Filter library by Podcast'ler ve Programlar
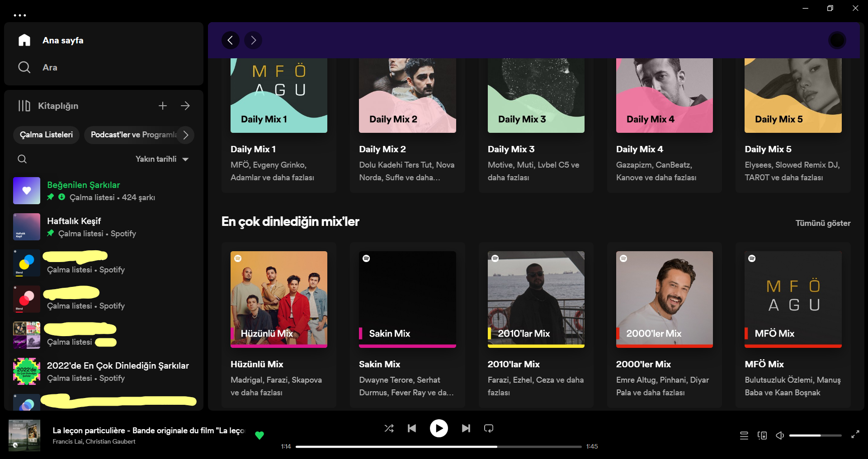Screen dimensions: 868x459 click(x=133, y=135)
